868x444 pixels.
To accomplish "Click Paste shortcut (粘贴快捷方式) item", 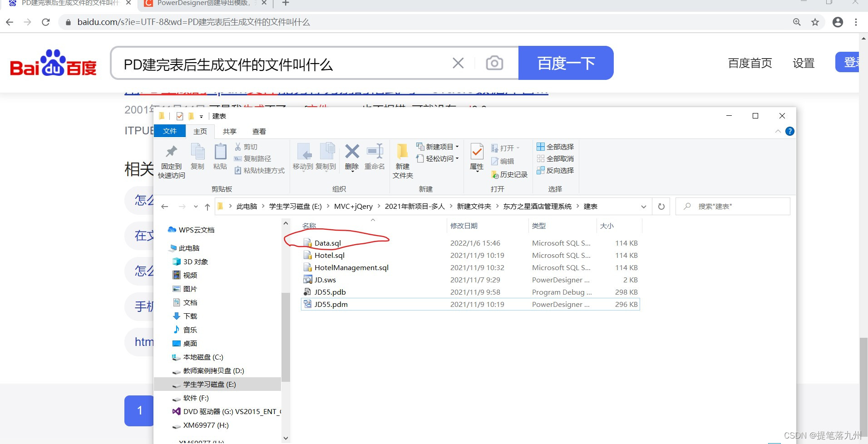I will (x=259, y=170).
